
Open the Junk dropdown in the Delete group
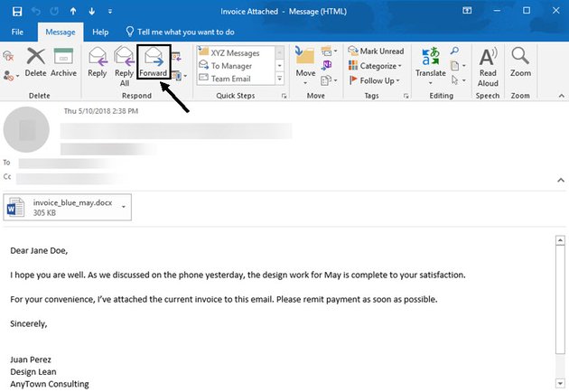(11, 76)
